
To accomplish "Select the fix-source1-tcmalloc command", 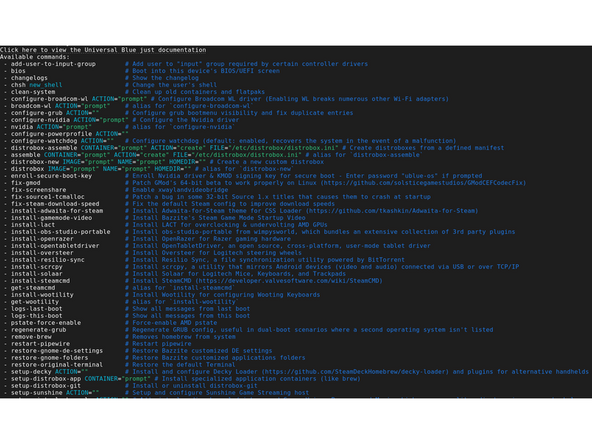I will pyautogui.click(x=48, y=197).
